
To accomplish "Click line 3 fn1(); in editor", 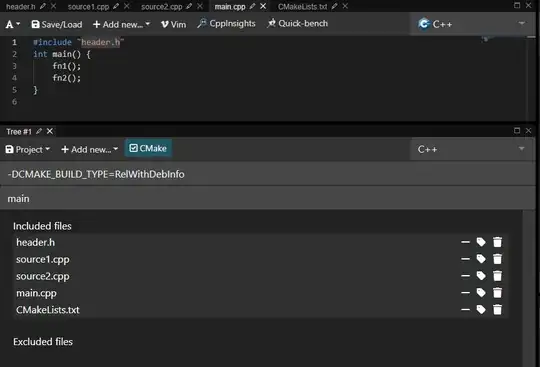I will pyautogui.click(x=66, y=66).
